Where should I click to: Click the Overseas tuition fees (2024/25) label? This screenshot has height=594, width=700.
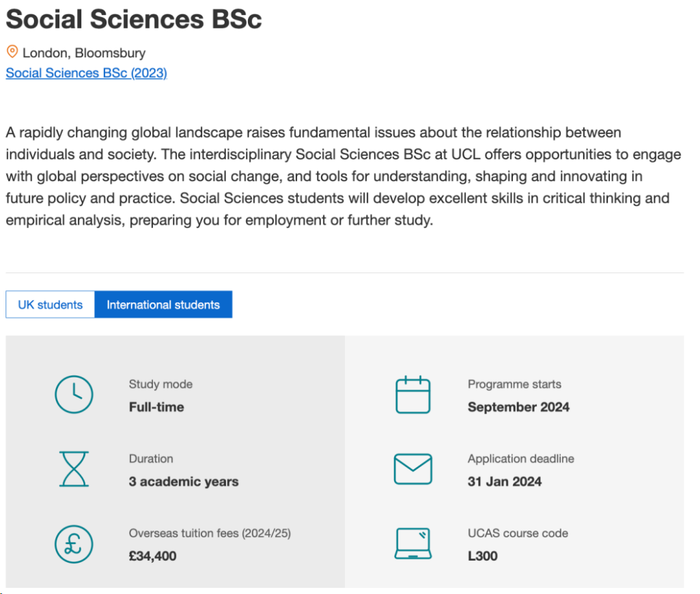point(210,533)
